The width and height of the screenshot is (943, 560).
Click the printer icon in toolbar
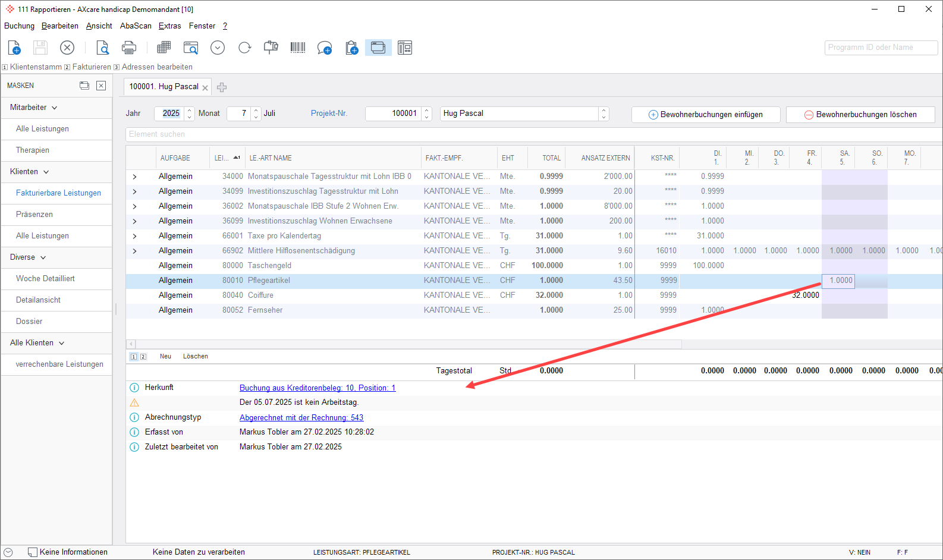pyautogui.click(x=129, y=48)
